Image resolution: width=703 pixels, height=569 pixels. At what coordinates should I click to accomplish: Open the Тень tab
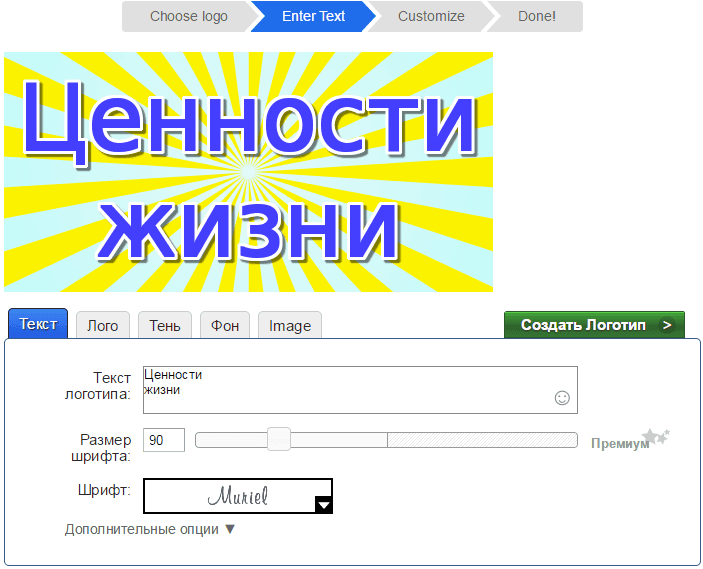tap(165, 325)
